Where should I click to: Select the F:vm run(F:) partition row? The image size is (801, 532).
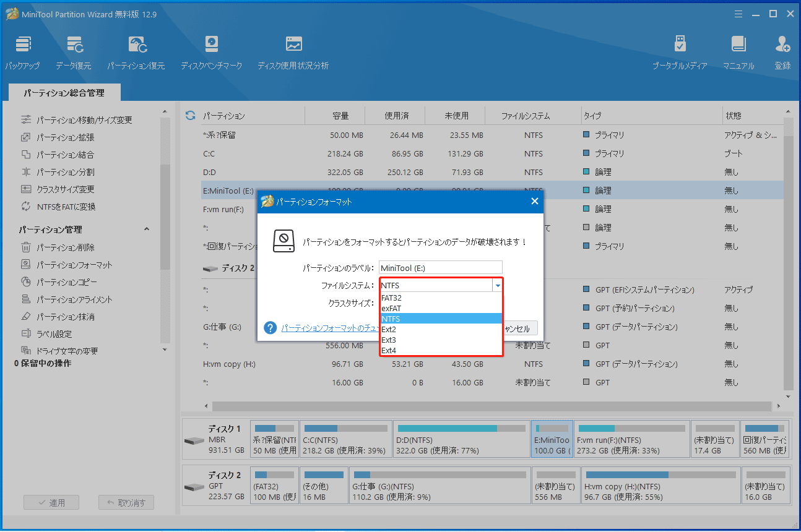492,209
